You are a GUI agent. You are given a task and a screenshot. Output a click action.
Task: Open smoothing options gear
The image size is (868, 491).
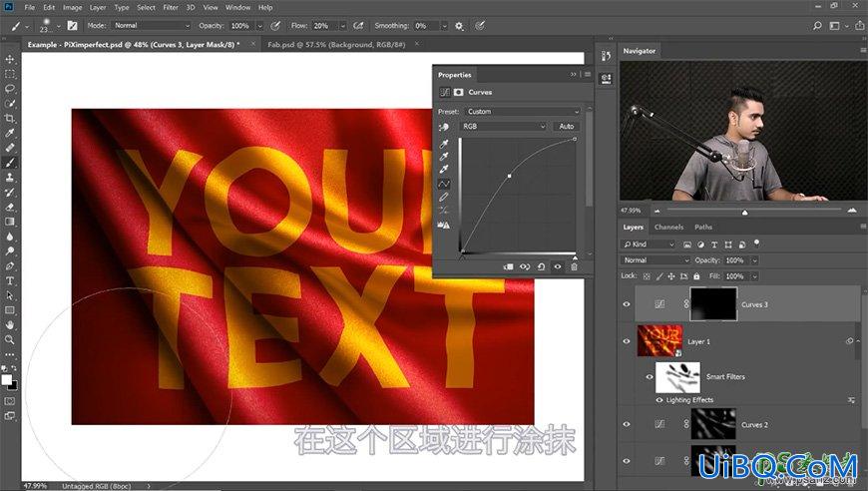[x=459, y=26]
